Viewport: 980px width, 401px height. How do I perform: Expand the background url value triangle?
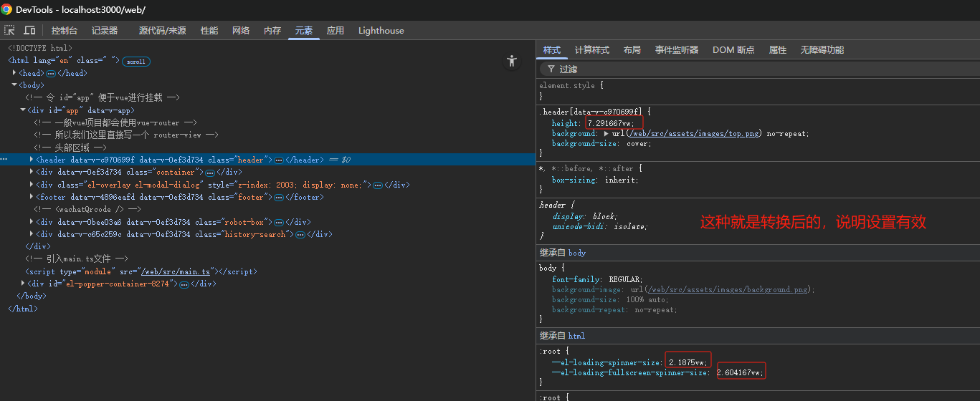[606, 134]
